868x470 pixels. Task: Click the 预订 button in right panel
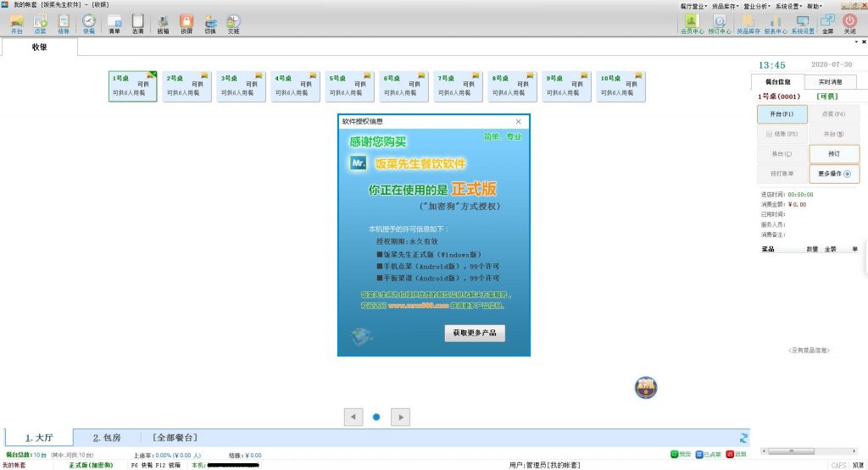click(x=834, y=154)
